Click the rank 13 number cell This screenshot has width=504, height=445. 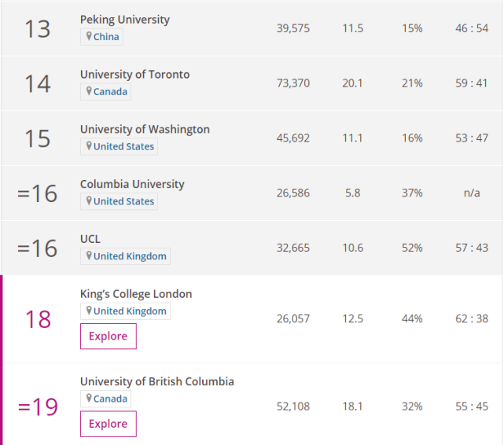pyautogui.click(x=38, y=28)
